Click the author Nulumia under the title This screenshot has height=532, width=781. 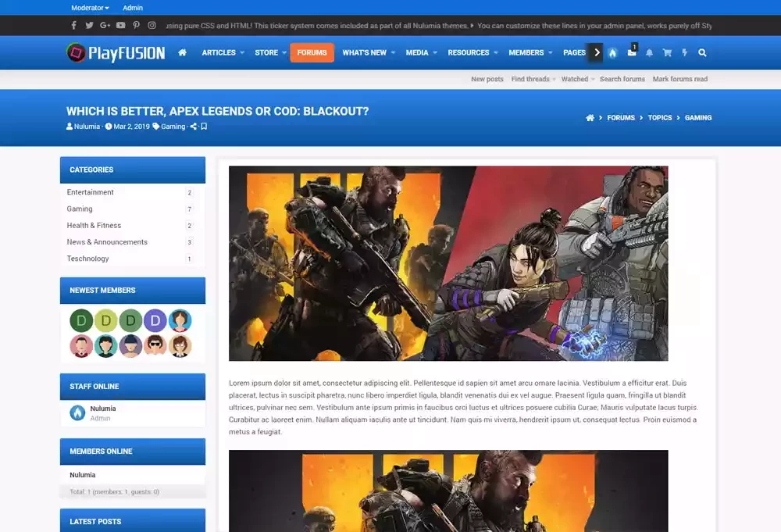pyautogui.click(x=87, y=127)
